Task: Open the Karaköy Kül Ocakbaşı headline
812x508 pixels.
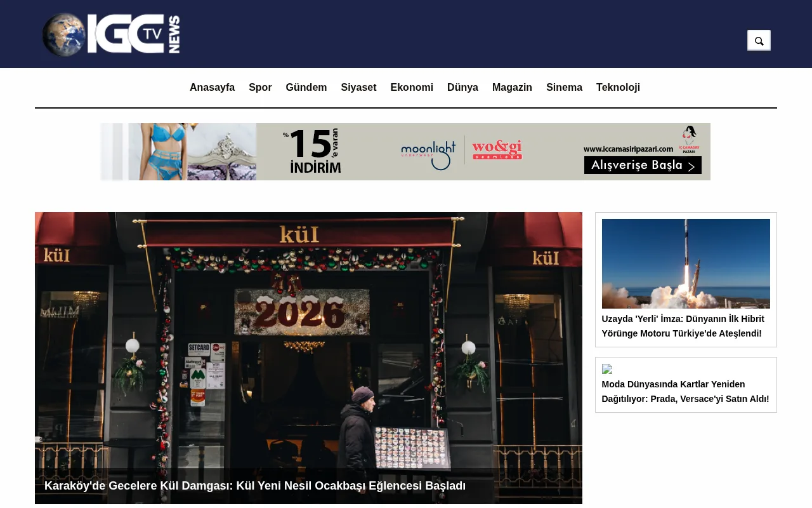Action: (255, 486)
